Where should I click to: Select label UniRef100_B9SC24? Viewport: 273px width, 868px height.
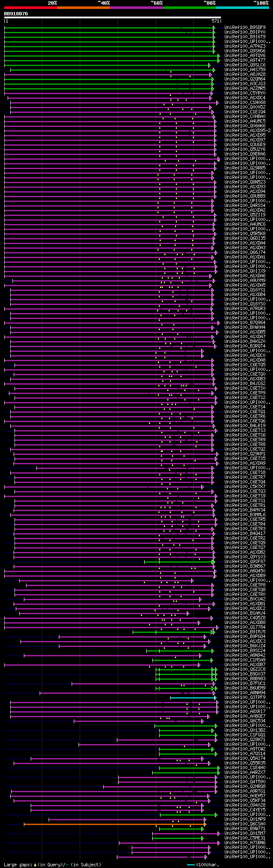[x=245, y=650]
